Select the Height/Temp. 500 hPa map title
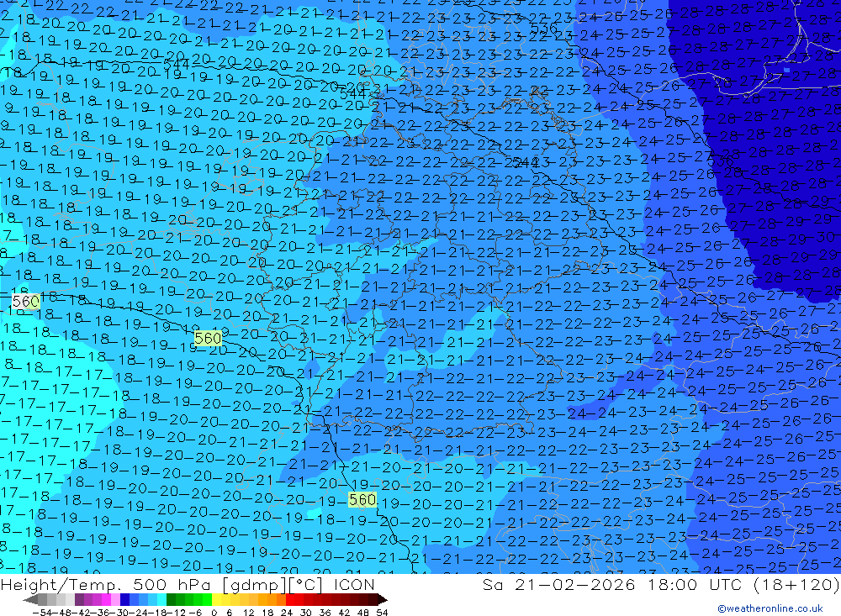841x616 pixels. (188, 584)
